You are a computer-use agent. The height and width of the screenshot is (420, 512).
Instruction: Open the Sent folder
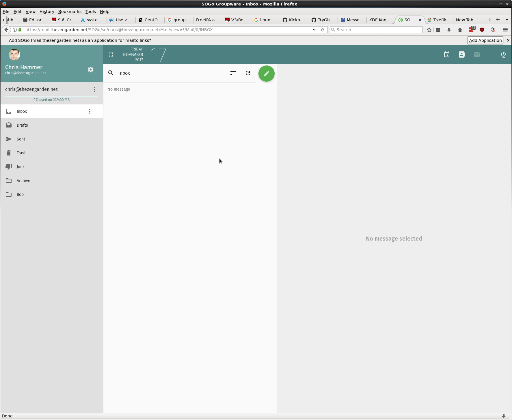pyautogui.click(x=51, y=139)
